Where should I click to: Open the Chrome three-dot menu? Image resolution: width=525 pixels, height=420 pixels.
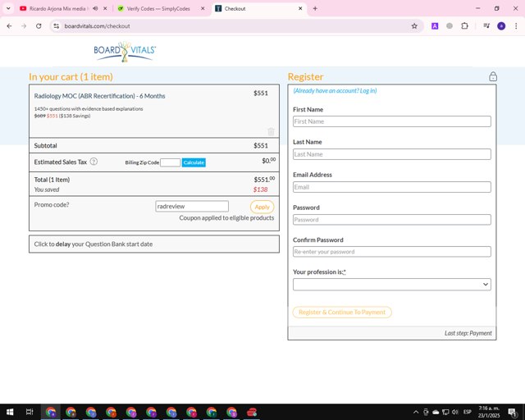point(516,25)
